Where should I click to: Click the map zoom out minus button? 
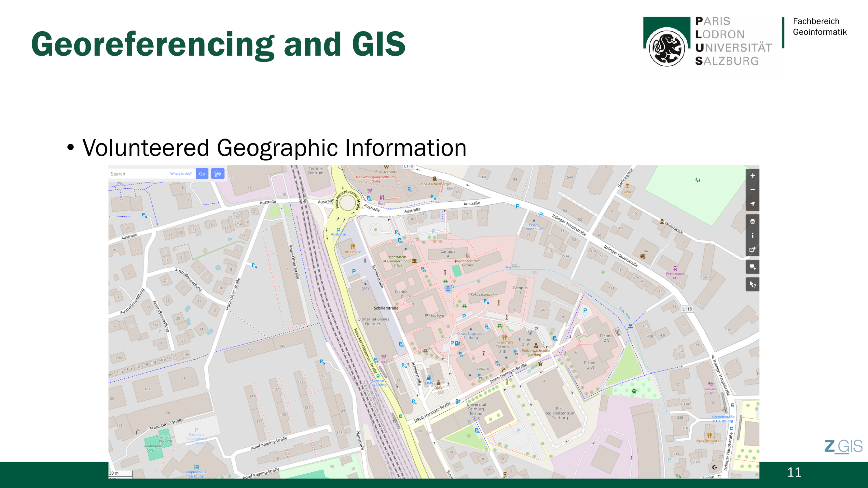(752, 190)
